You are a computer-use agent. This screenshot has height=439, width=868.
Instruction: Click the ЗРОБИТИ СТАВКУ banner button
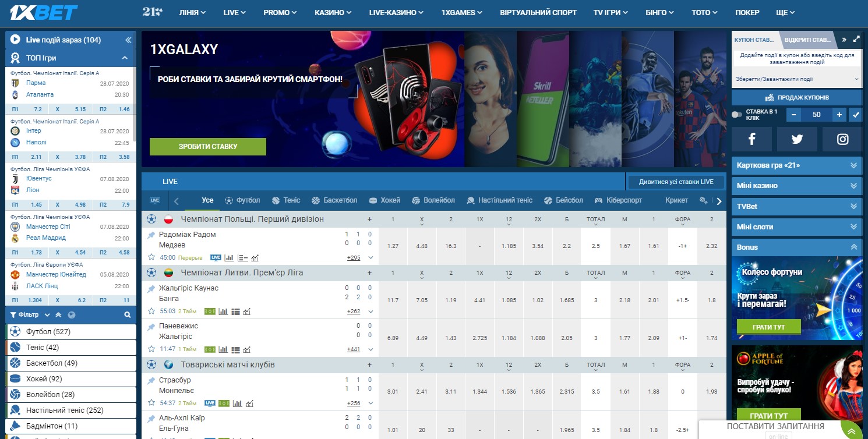coord(208,147)
